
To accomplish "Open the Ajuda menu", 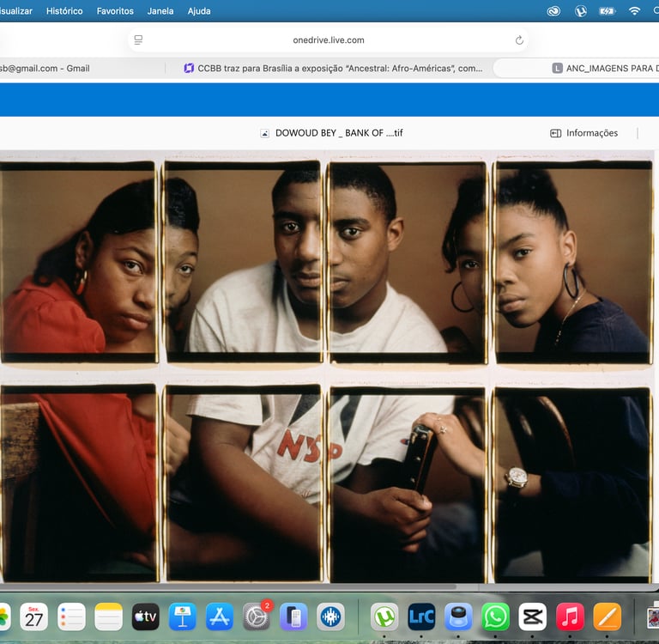I will coord(199,11).
